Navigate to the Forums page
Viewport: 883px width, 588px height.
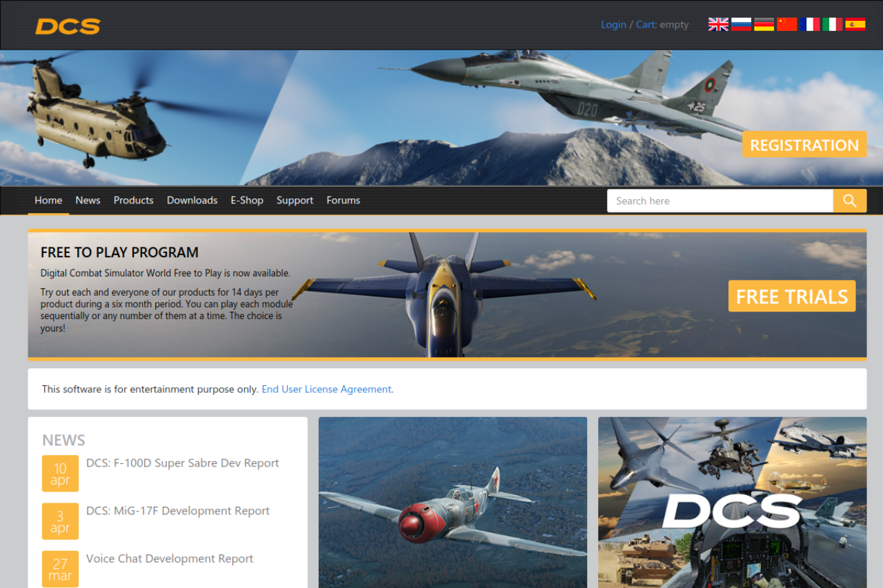coord(343,201)
